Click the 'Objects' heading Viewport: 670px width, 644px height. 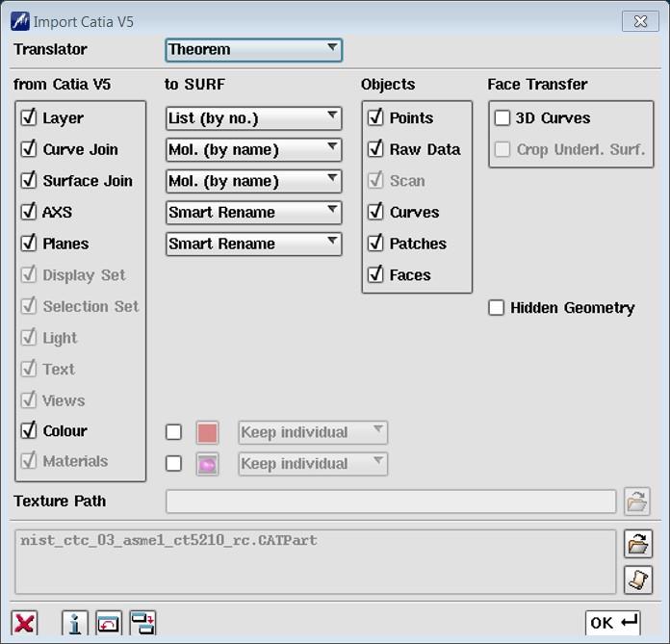pos(388,85)
